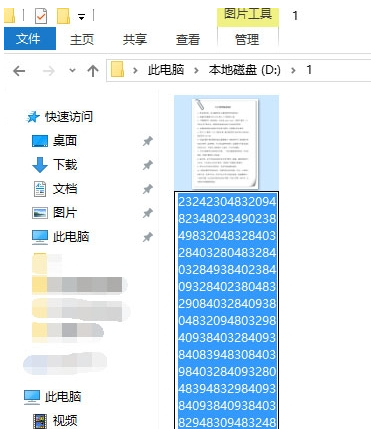Click the pin icon beside 桌面
Image resolution: width=371 pixels, height=429 pixels.
tap(148, 141)
